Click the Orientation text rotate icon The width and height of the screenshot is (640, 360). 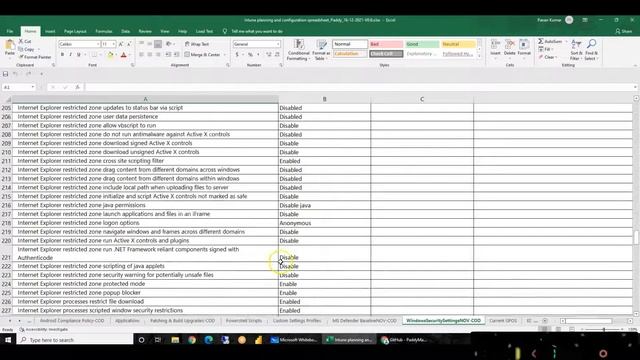click(169, 44)
